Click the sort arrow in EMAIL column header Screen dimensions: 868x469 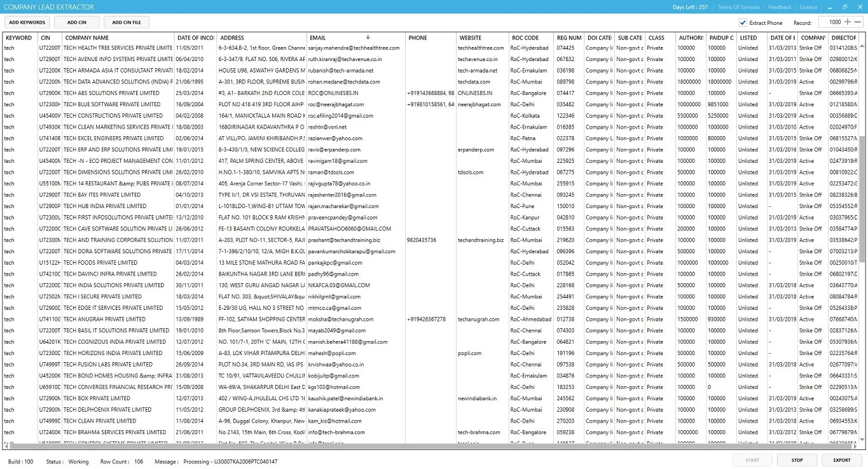(x=368, y=38)
